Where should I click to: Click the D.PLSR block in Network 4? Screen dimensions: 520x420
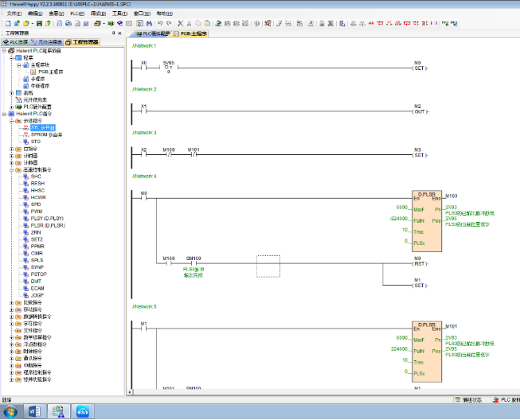click(426, 222)
